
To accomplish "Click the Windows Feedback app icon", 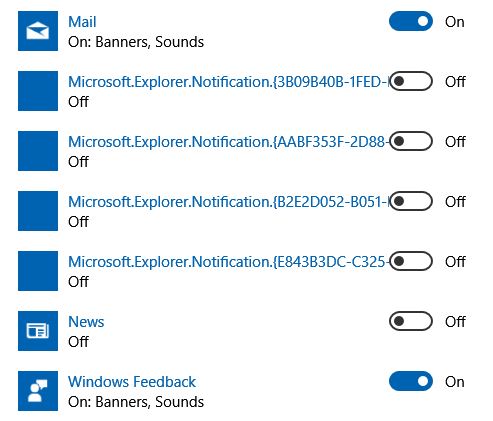I will (x=38, y=391).
